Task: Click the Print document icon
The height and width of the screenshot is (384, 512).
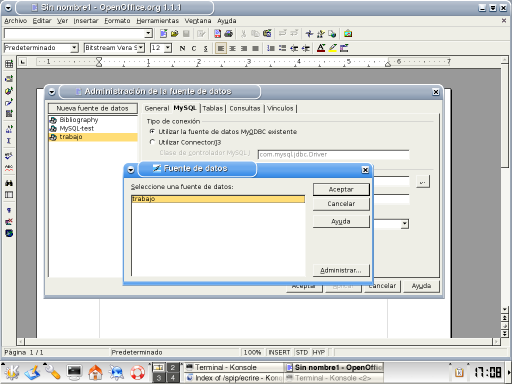Action: point(229,34)
